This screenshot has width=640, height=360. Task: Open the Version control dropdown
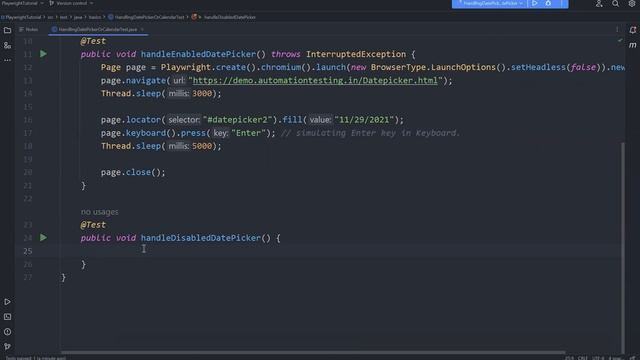[71, 3]
